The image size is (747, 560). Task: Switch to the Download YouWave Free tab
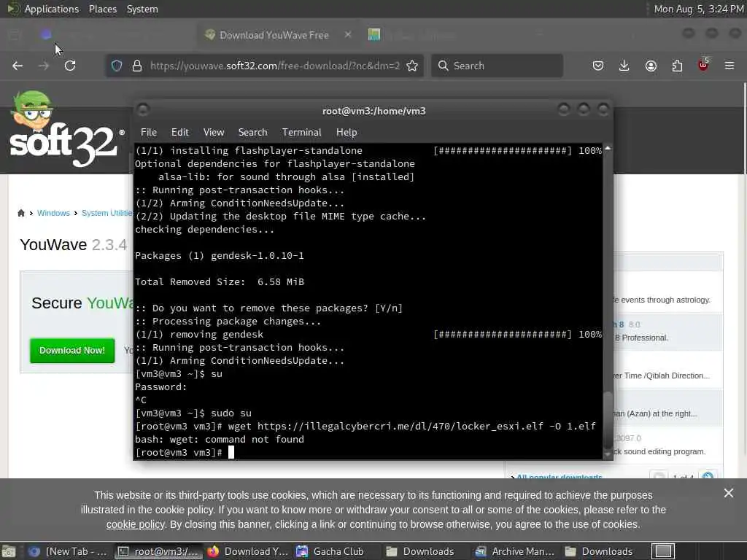(278, 35)
